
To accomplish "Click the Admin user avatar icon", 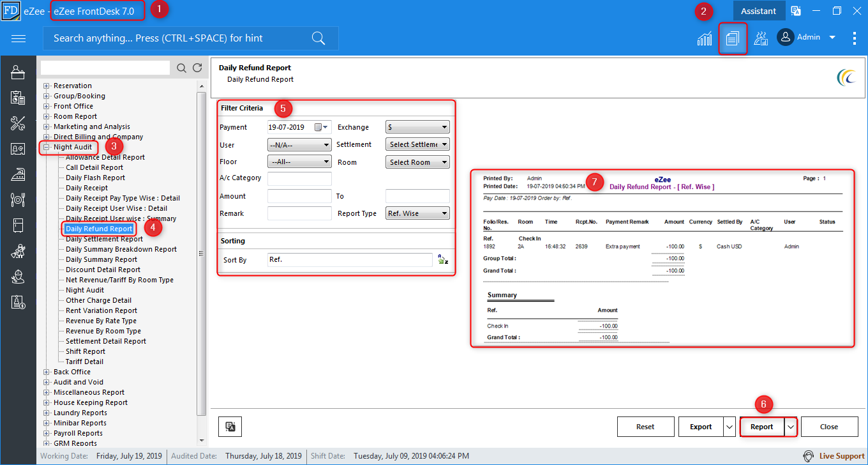I will coord(785,37).
